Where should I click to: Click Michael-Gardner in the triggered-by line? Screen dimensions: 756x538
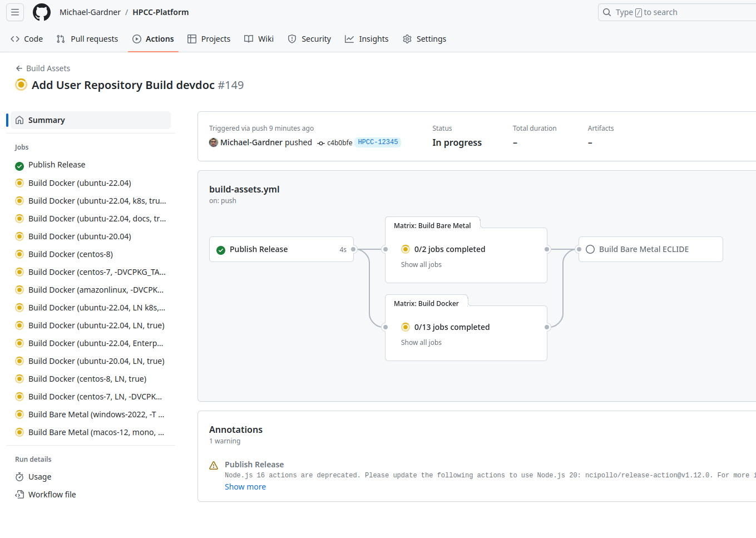[251, 142]
